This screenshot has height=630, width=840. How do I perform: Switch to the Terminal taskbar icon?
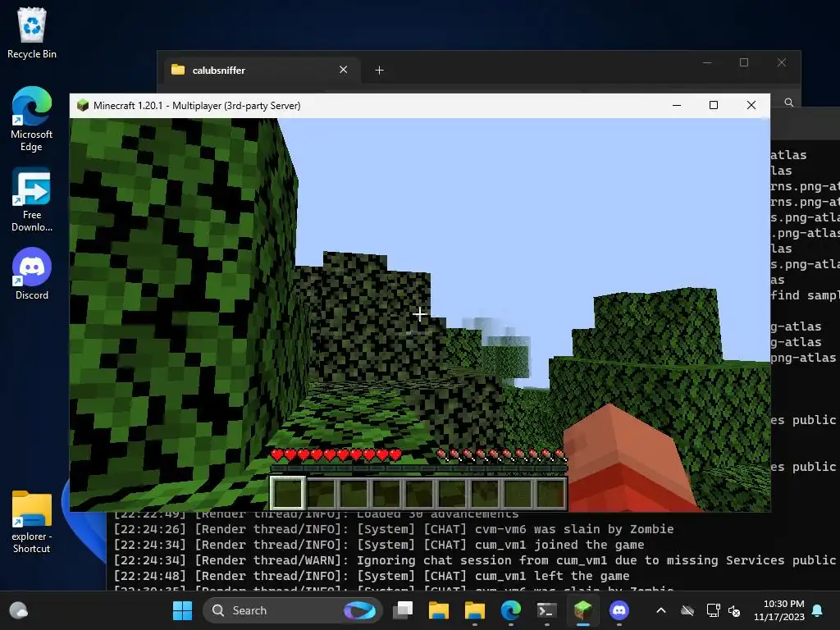tap(546, 610)
